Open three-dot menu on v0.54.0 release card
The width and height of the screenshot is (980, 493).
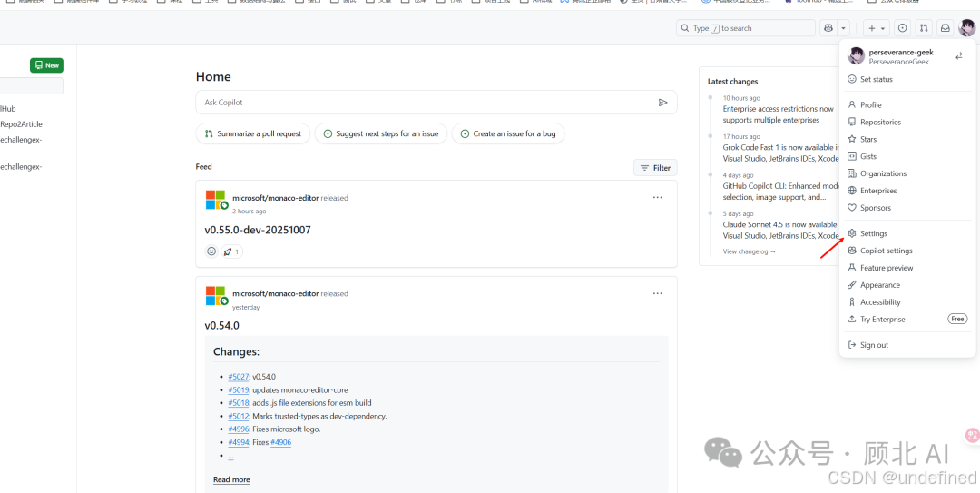658,292
